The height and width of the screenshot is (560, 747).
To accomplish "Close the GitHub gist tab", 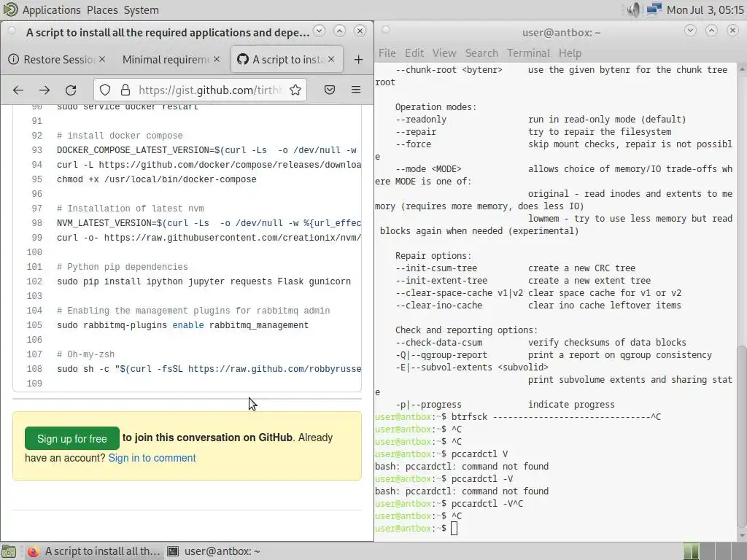I will click(331, 59).
